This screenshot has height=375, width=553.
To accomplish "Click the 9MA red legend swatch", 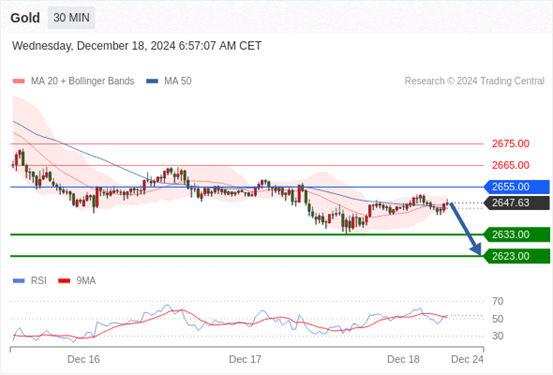I will point(64,281).
